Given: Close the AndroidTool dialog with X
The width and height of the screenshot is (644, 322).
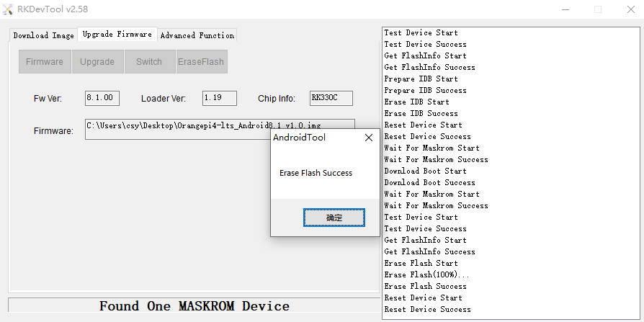Looking at the screenshot, I should click(369, 138).
